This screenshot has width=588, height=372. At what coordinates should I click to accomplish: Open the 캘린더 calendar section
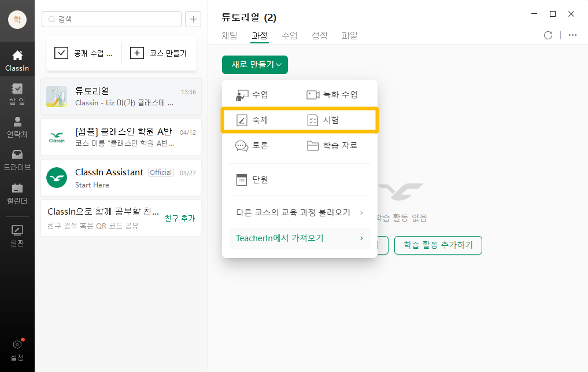click(17, 193)
